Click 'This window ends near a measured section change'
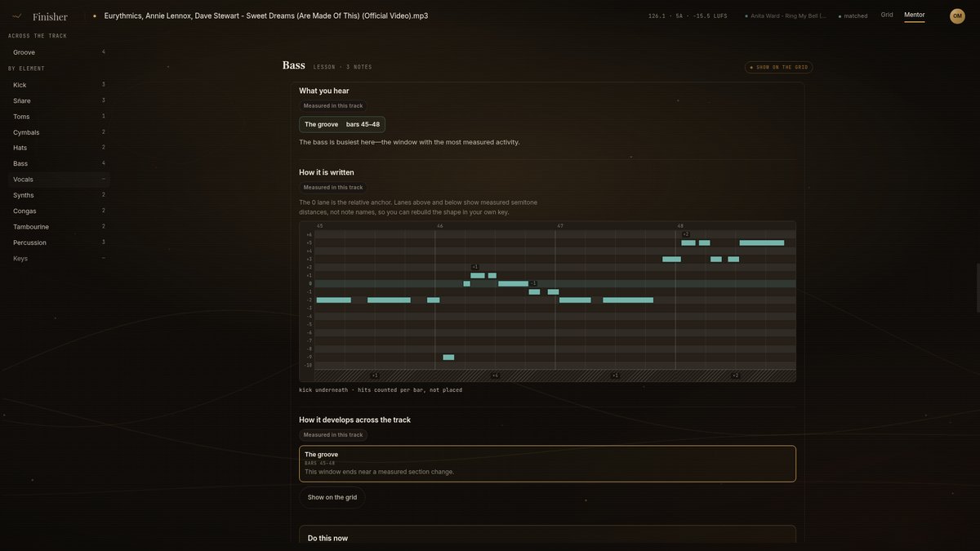Viewport: 980px width, 551px height. [380, 472]
